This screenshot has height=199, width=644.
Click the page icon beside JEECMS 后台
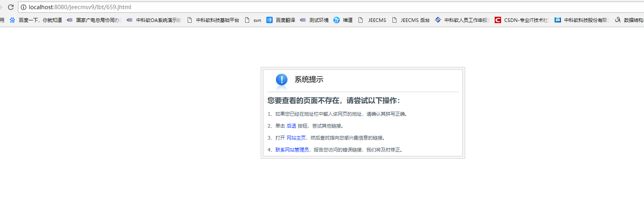(394, 20)
